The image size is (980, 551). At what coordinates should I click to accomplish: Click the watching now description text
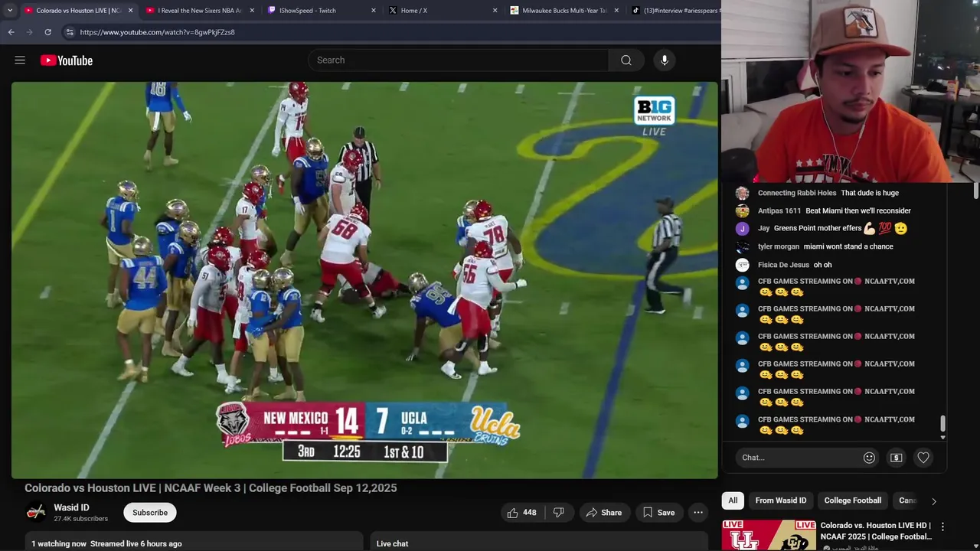pos(106,544)
